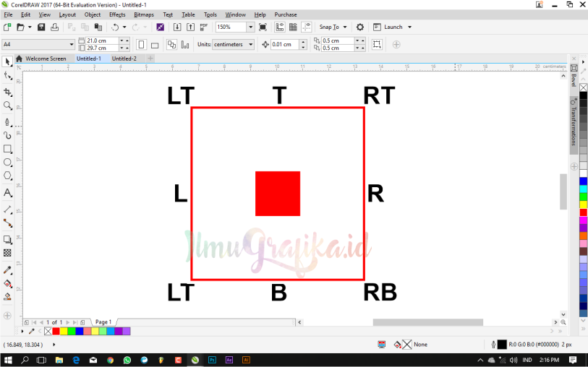Expand the Undo history dropdown arrow
588x367 pixels.
point(124,27)
